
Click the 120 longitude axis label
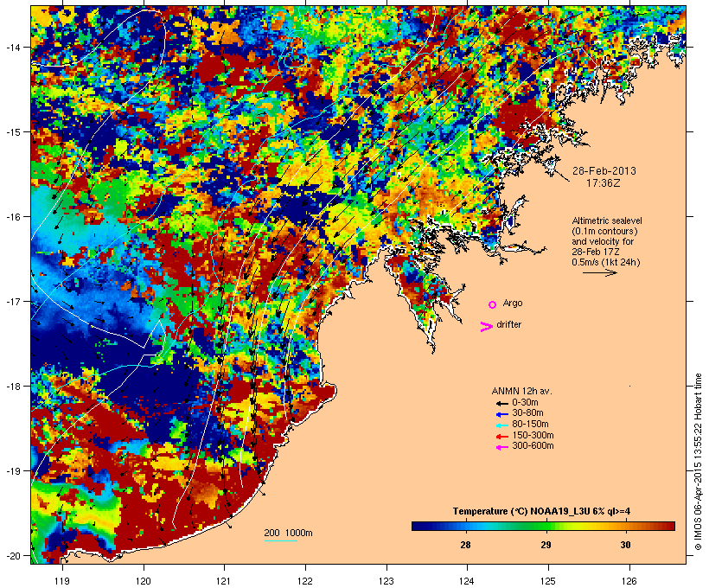[144, 581]
